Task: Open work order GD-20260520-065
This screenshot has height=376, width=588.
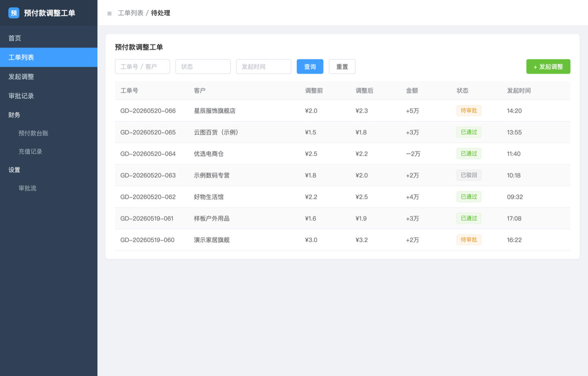Action: pos(148,133)
